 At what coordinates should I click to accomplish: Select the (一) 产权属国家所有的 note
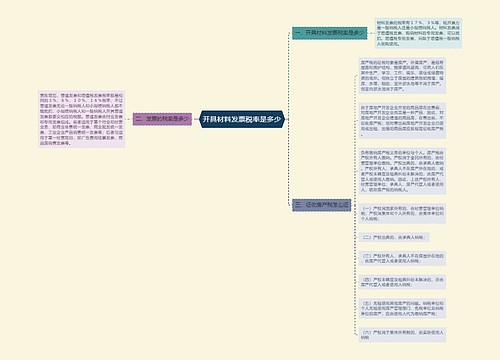point(402,213)
